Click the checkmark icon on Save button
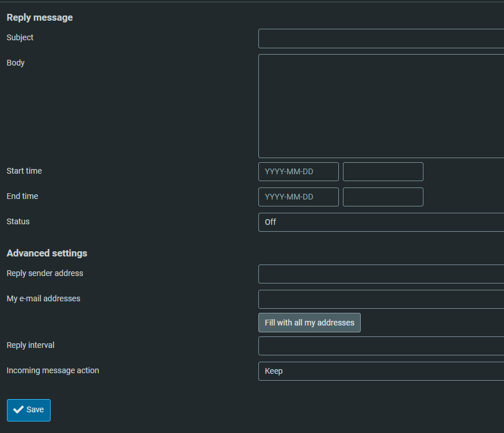Image resolution: width=504 pixels, height=433 pixels. (x=18, y=410)
